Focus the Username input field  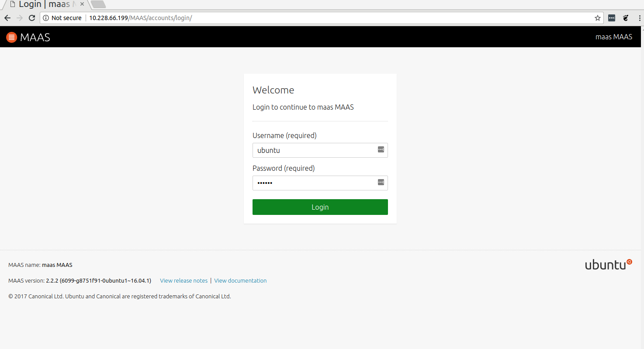320,150
